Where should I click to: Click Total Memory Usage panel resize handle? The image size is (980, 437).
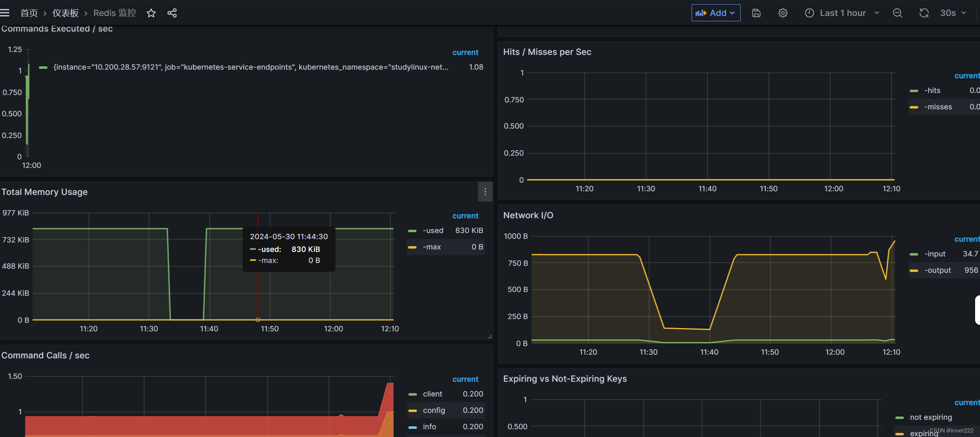(x=490, y=337)
